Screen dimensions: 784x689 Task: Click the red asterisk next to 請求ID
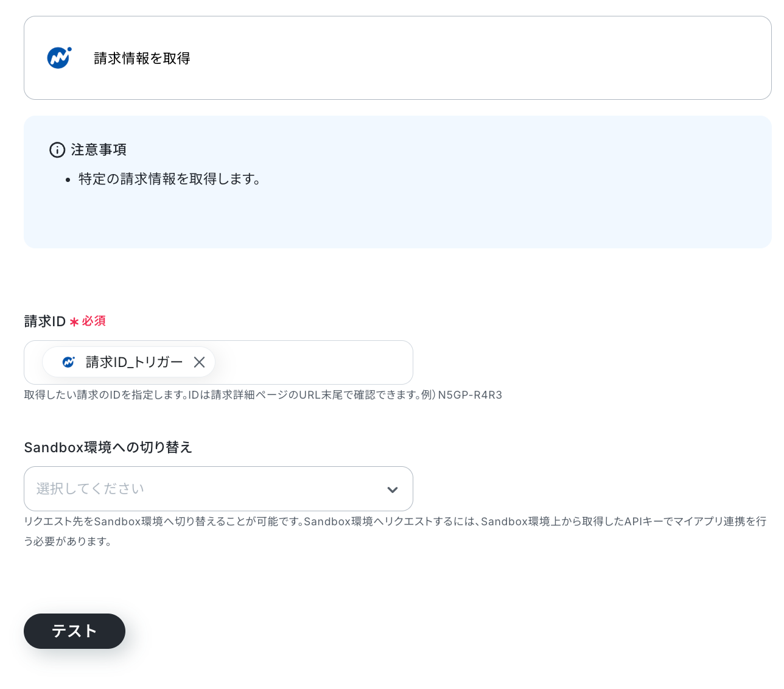(x=74, y=322)
